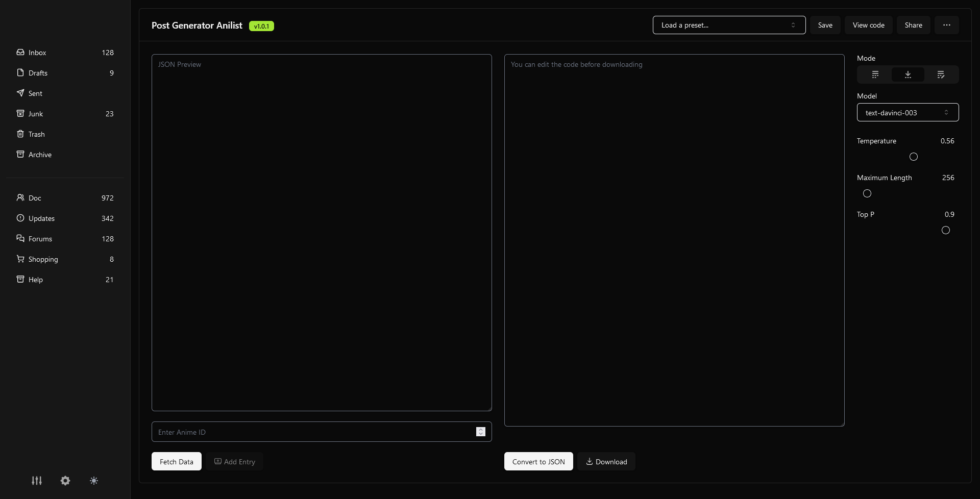Open the sliders mixer icon at sidebar bottom

[x=37, y=481]
